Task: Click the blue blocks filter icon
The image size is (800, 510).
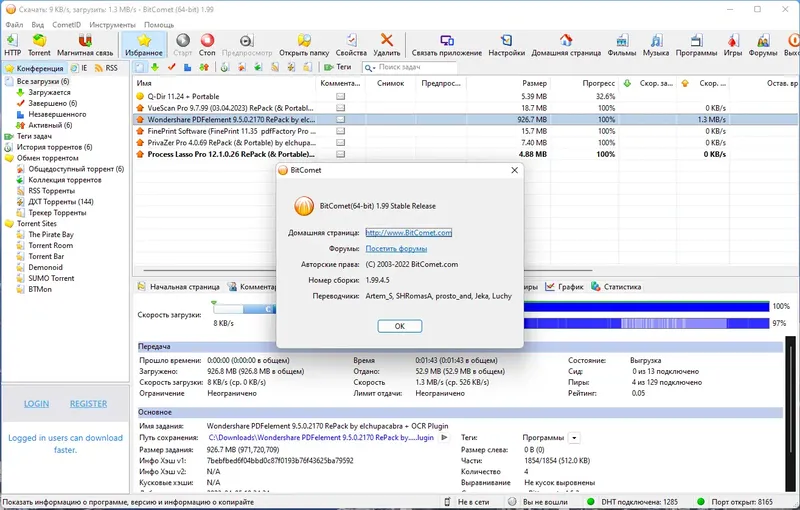Action: (x=188, y=67)
